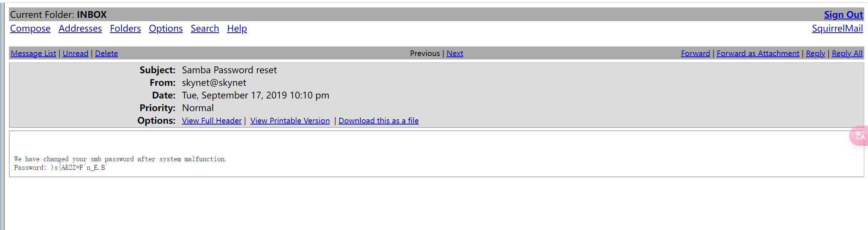The height and width of the screenshot is (230, 868).
Task: Open View Printable Version
Action: point(290,121)
